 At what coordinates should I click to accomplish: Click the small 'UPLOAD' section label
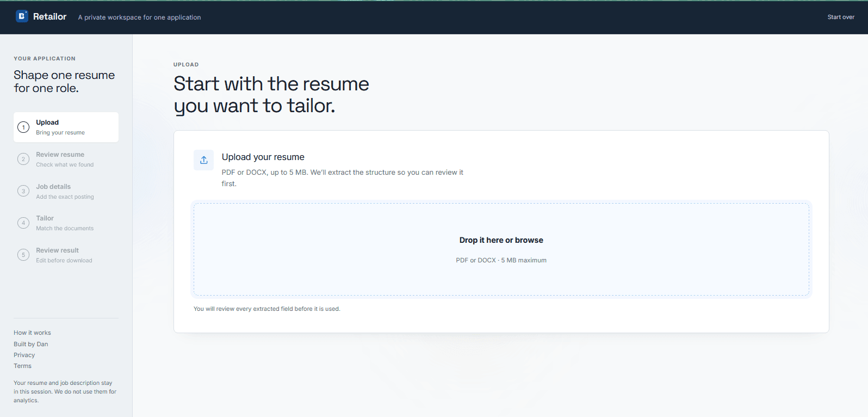coord(186,65)
